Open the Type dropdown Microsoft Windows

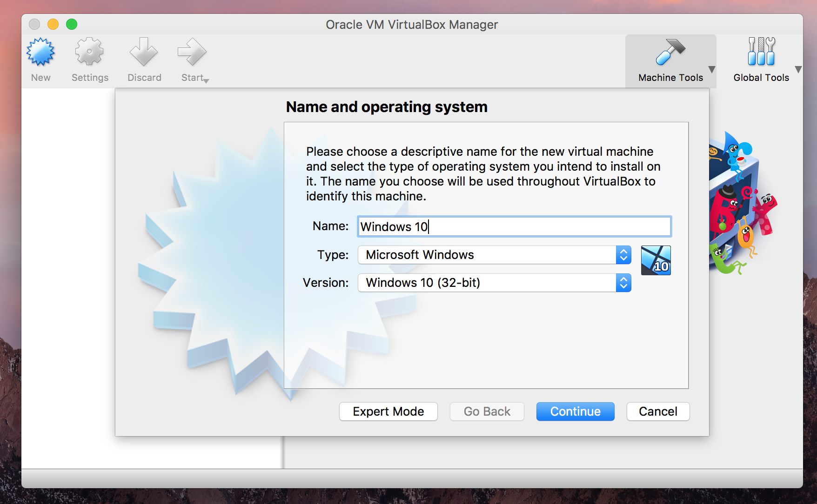pos(494,255)
